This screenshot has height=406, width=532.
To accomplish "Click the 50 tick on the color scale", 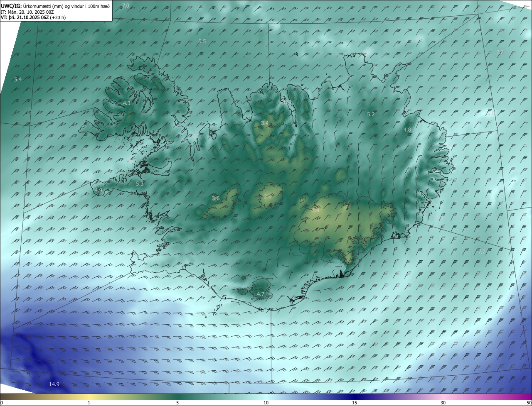I will [x=529, y=403].
